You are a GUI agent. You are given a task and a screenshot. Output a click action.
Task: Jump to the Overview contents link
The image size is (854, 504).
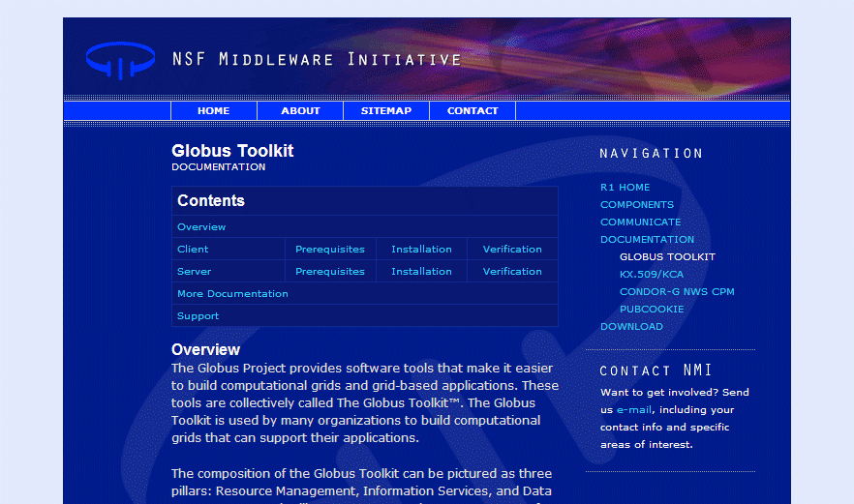(x=201, y=227)
